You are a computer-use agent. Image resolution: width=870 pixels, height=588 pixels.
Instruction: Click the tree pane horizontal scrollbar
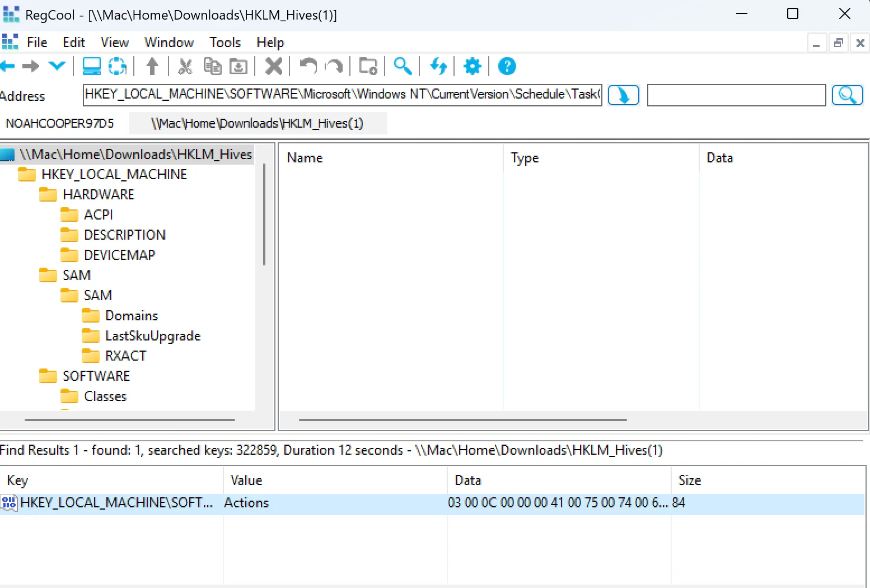tap(129, 419)
